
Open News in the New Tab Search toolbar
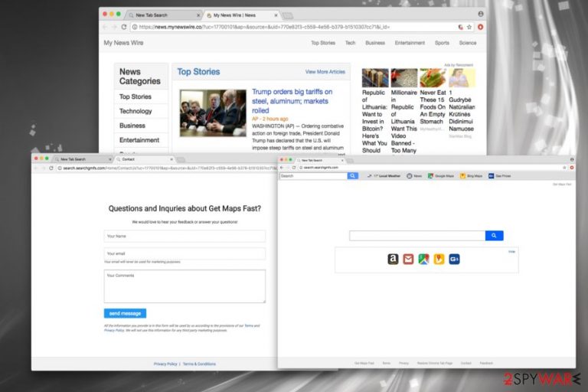tap(414, 175)
